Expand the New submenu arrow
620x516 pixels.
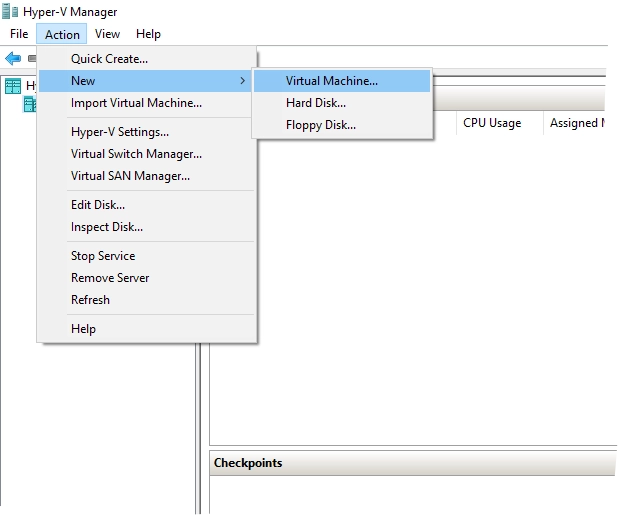(243, 81)
